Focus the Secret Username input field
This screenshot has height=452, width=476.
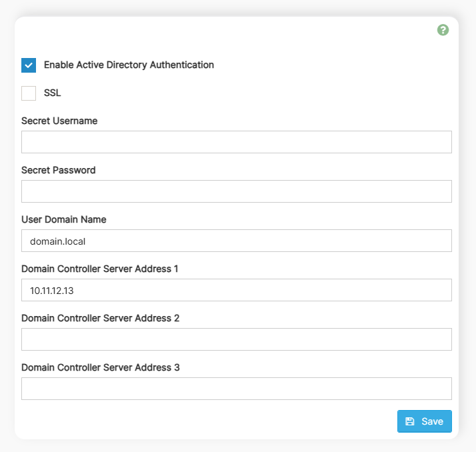236,142
